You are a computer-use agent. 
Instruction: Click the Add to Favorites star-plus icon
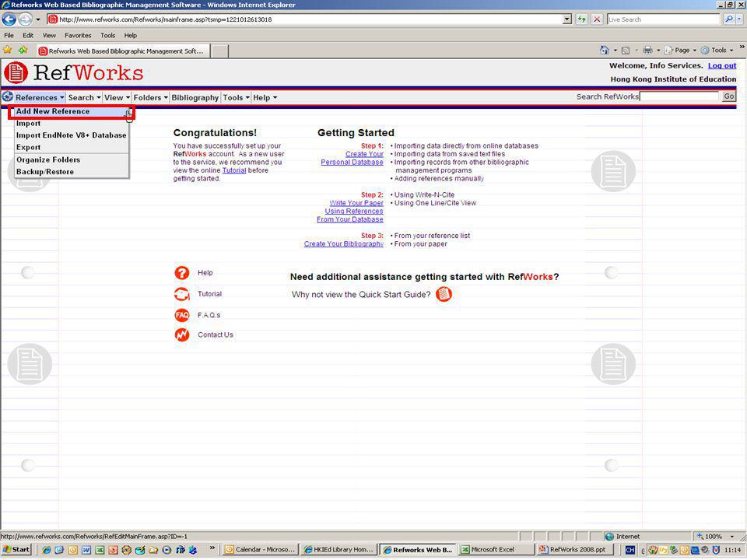click(23, 50)
